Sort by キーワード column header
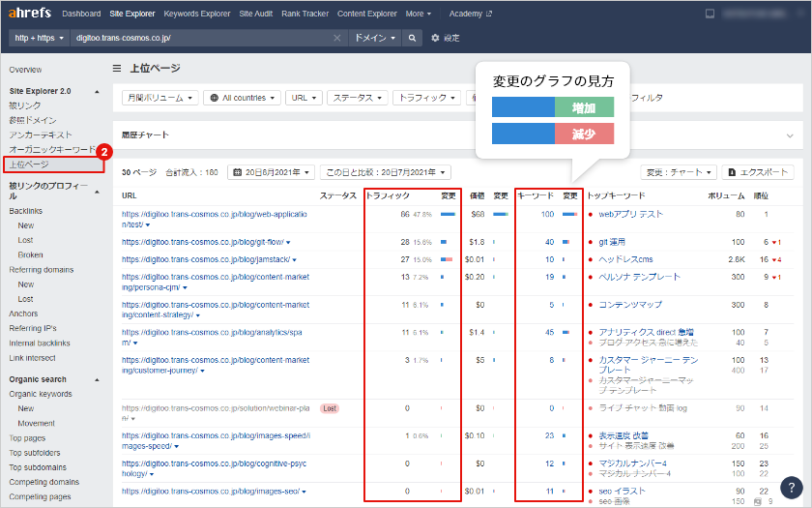Image resolution: width=812 pixels, height=508 pixels. point(536,195)
